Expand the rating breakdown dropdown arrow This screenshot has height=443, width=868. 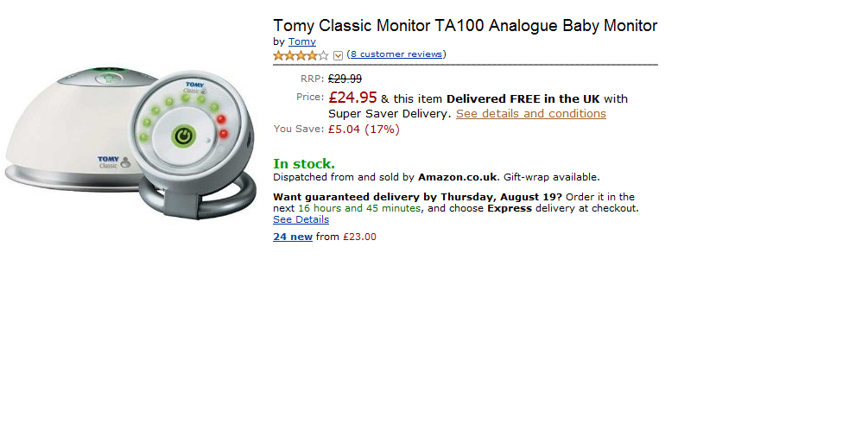point(338,55)
